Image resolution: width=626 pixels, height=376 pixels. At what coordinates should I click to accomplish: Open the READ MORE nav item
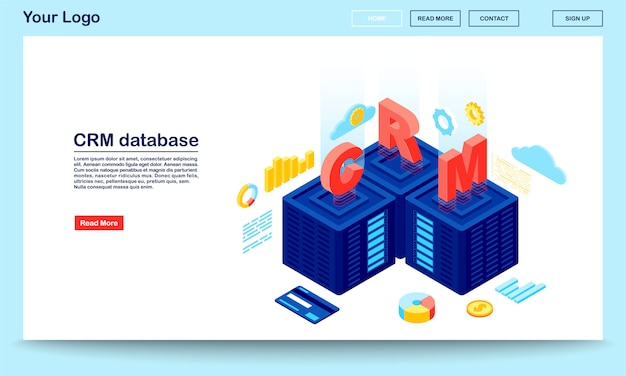(435, 18)
